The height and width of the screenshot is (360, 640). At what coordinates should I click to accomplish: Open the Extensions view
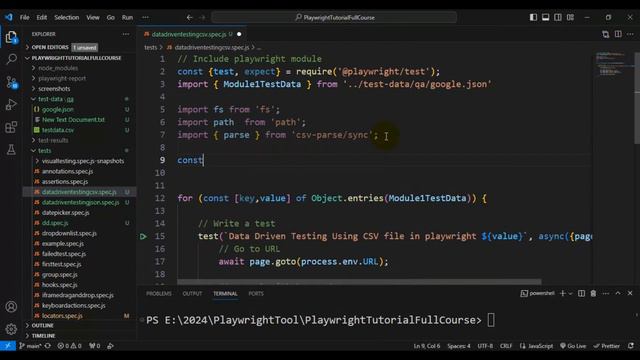click(x=11, y=127)
